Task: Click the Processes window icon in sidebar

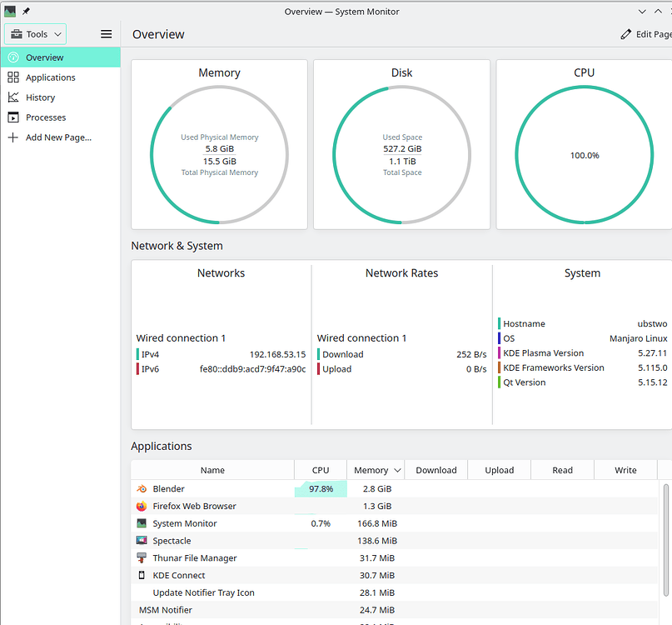Action: [13, 117]
